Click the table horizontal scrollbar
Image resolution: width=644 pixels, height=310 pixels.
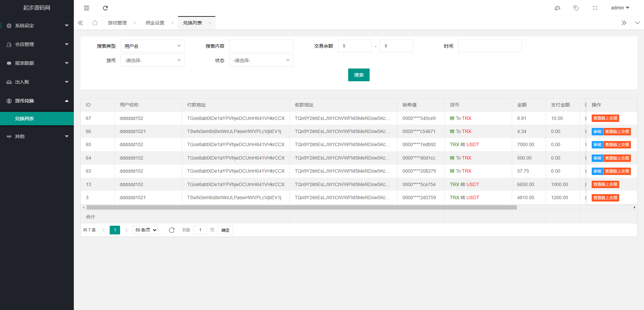coord(301,208)
